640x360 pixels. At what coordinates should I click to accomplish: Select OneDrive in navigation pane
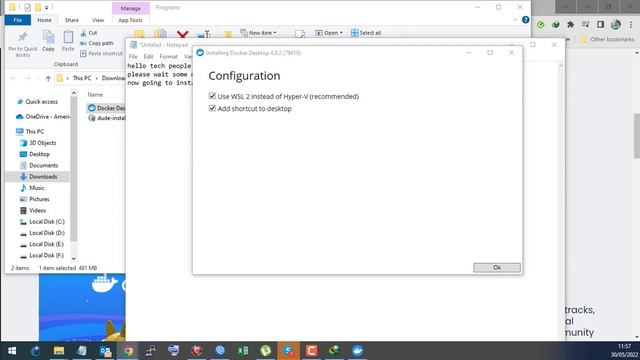click(x=43, y=117)
